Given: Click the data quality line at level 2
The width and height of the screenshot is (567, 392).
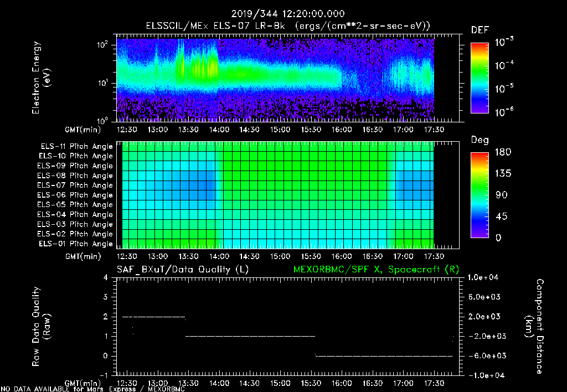Looking at the screenshot, I should click(x=154, y=317).
